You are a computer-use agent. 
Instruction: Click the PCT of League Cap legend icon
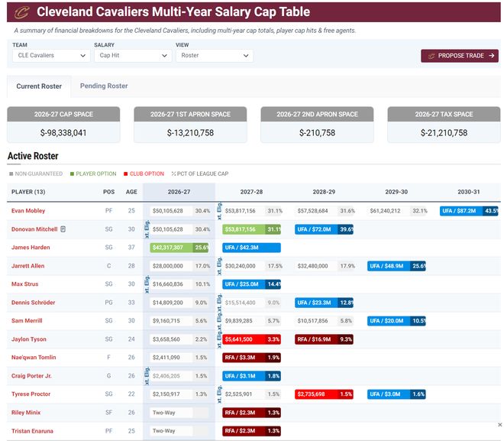point(173,173)
